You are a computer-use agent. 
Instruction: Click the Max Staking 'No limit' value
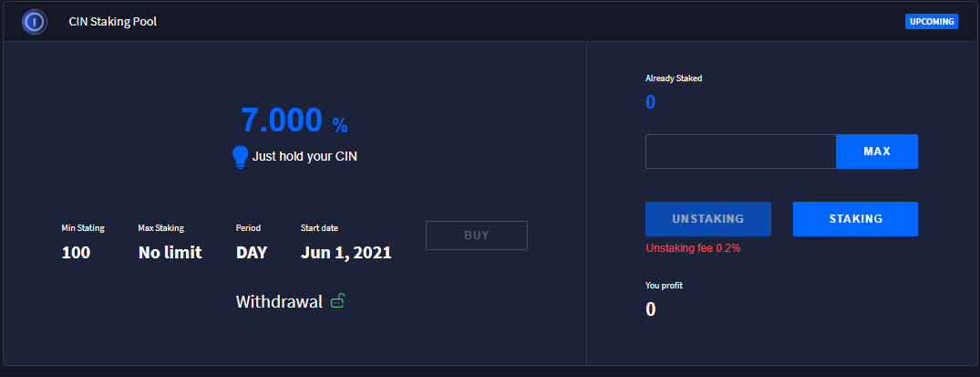(170, 253)
